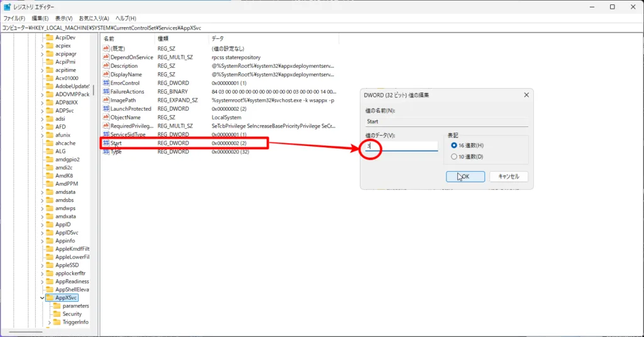Click the Security subkey folder icon

[x=57, y=314]
